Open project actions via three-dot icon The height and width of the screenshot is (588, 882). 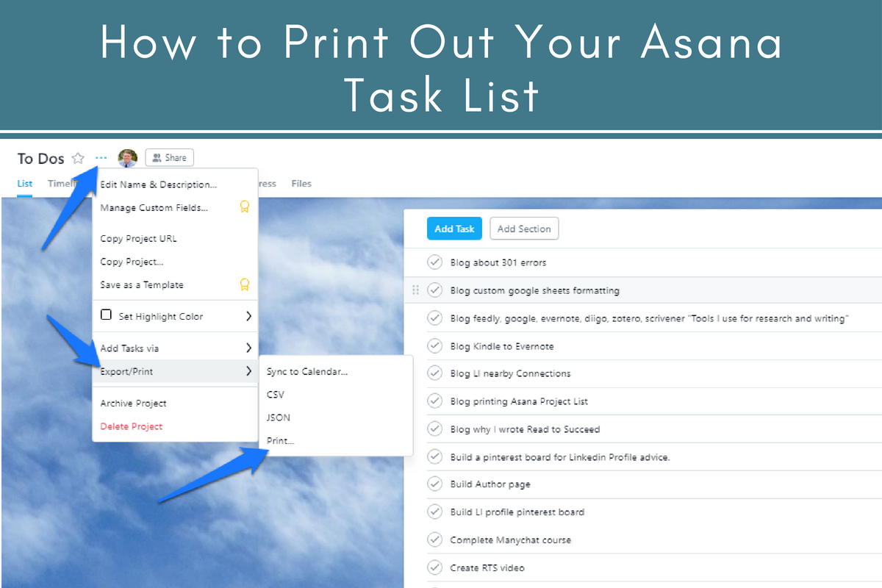pyautogui.click(x=101, y=158)
